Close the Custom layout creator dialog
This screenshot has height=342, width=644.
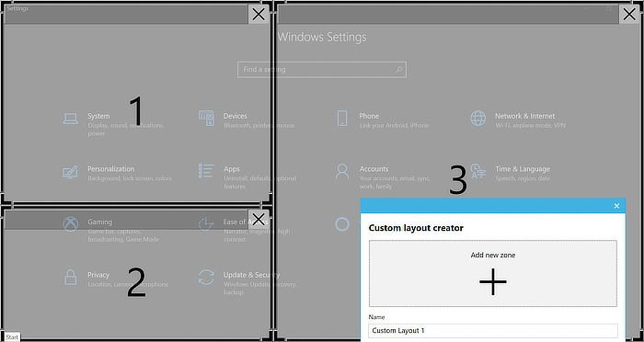(x=616, y=206)
